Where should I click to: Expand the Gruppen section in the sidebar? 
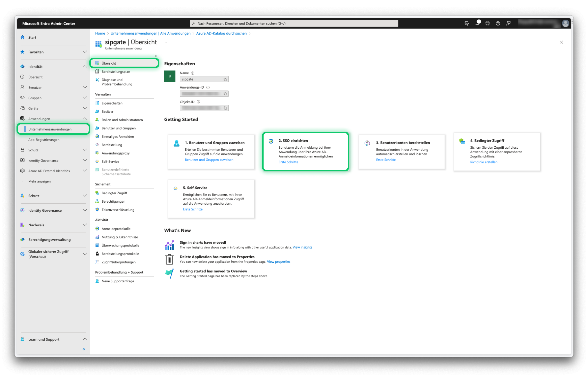85,98
